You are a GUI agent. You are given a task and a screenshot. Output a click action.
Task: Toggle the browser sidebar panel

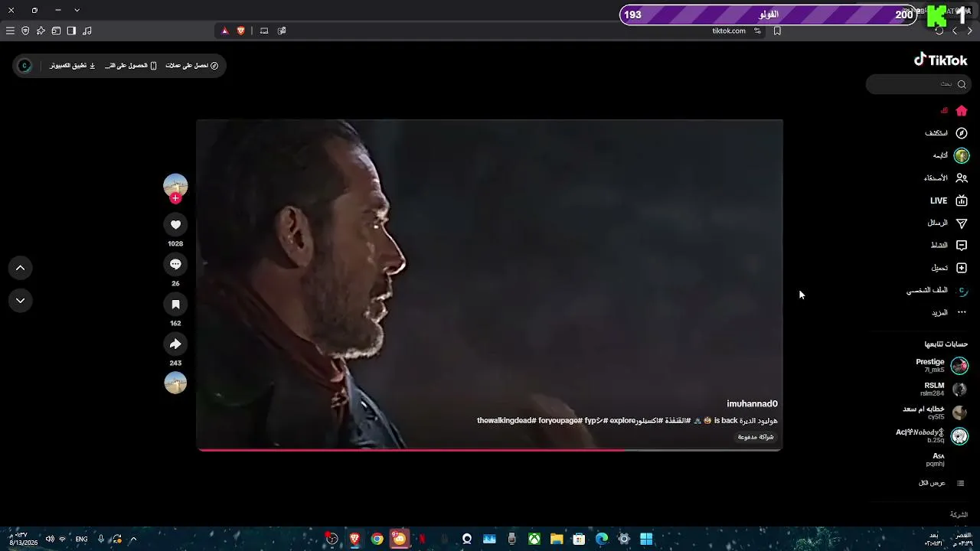71,31
